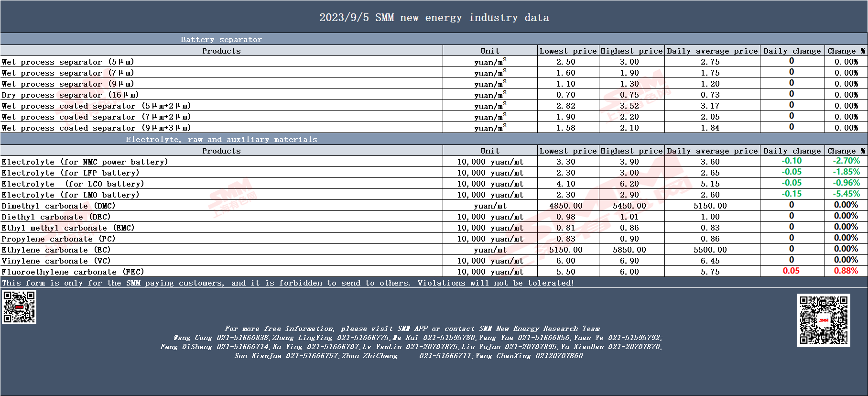Click the red 0.88% change value
868x396 pixels.
click(846, 271)
